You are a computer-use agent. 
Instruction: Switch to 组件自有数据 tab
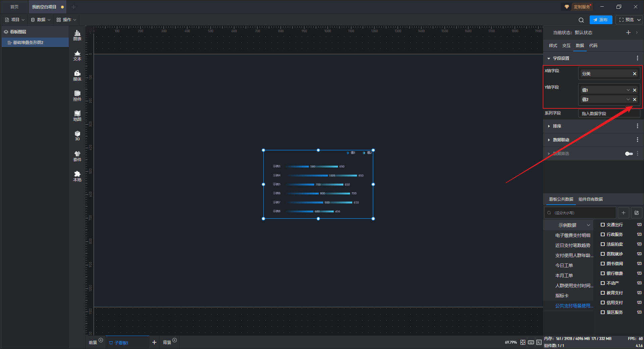click(x=591, y=199)
